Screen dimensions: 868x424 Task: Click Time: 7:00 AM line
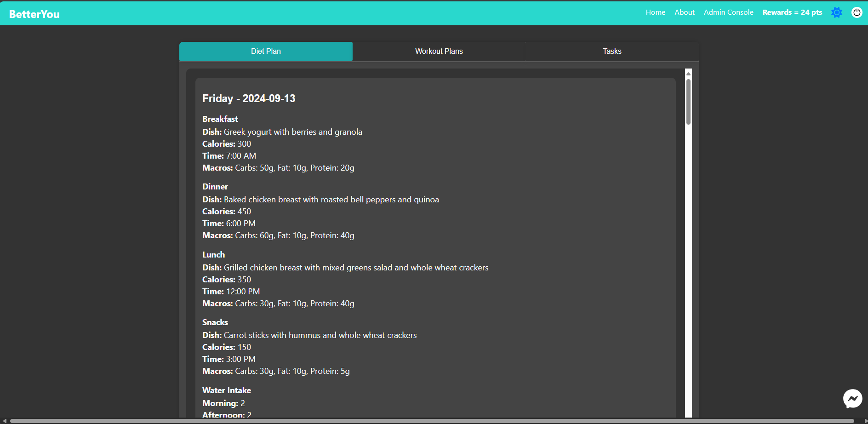229,156
